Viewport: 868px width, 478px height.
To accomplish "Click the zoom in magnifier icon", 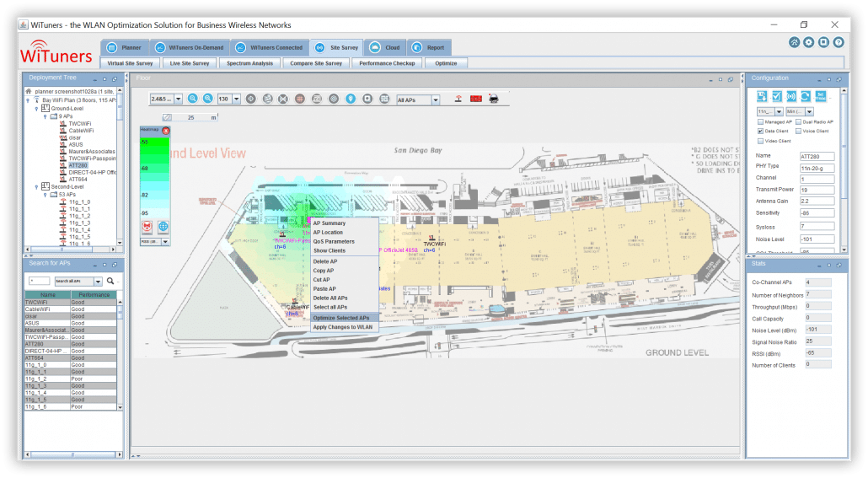I will 193,99.
